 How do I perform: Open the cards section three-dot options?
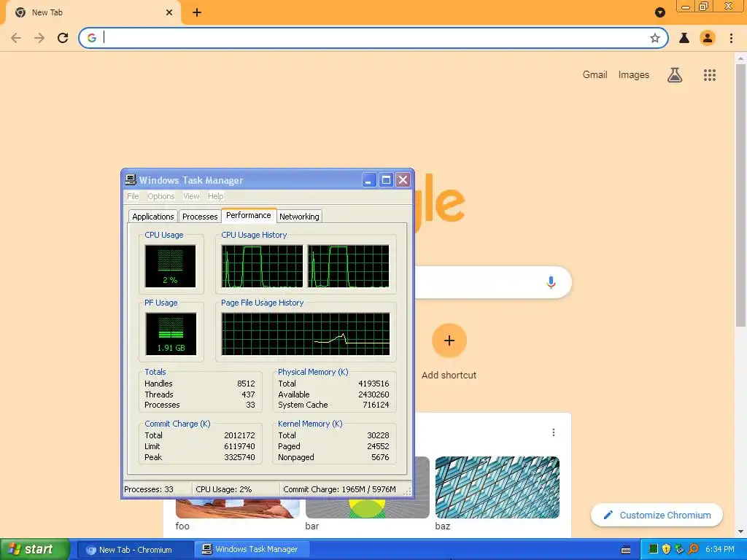[x=553, y=432]
